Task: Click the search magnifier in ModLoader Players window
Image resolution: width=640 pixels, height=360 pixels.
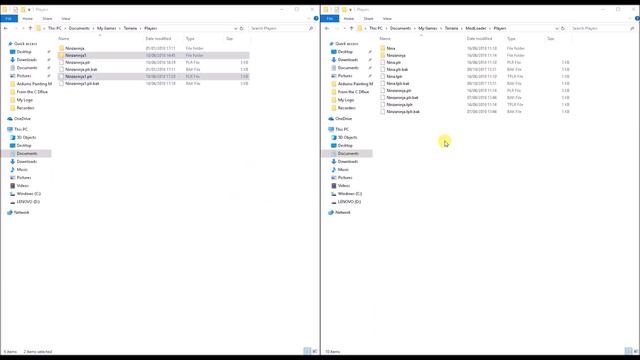Action: (632, 28)
